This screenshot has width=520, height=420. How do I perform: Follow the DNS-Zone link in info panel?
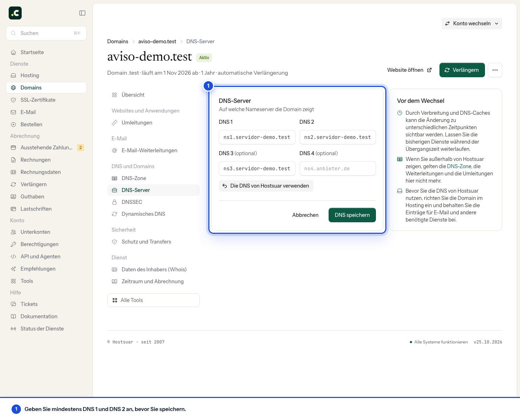[459, 166]
